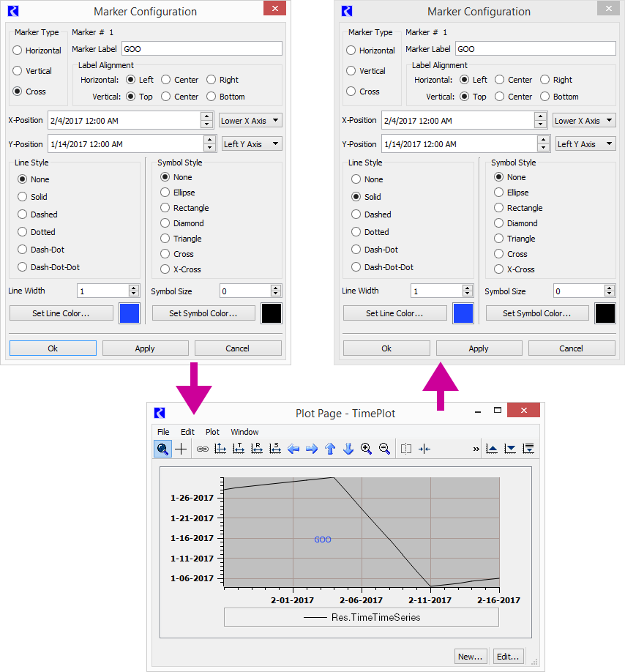The height and width of the screenshot is (672, 625).
Task: Click the axis icon marked T
Action: [x=239, y=449]
